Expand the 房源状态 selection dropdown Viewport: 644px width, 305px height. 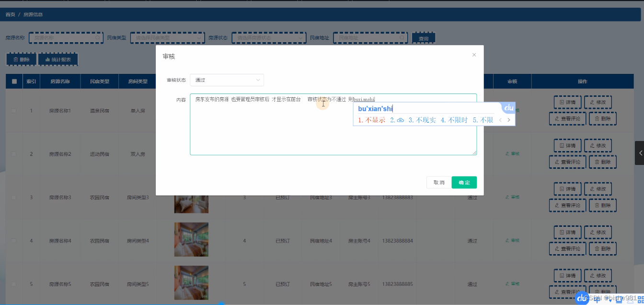pos(269,37)
